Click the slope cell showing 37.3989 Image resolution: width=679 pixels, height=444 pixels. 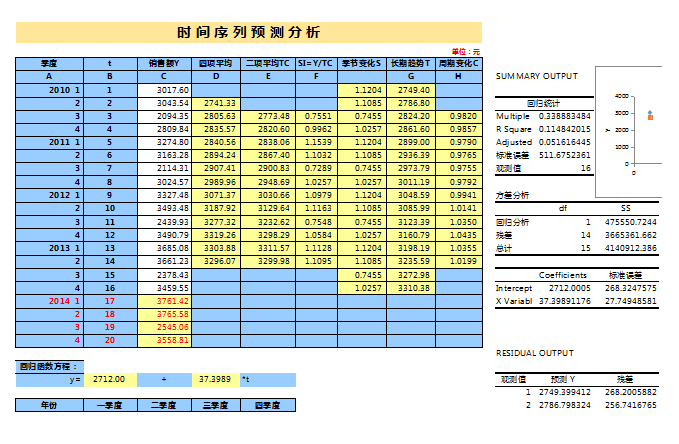point(216,380)
